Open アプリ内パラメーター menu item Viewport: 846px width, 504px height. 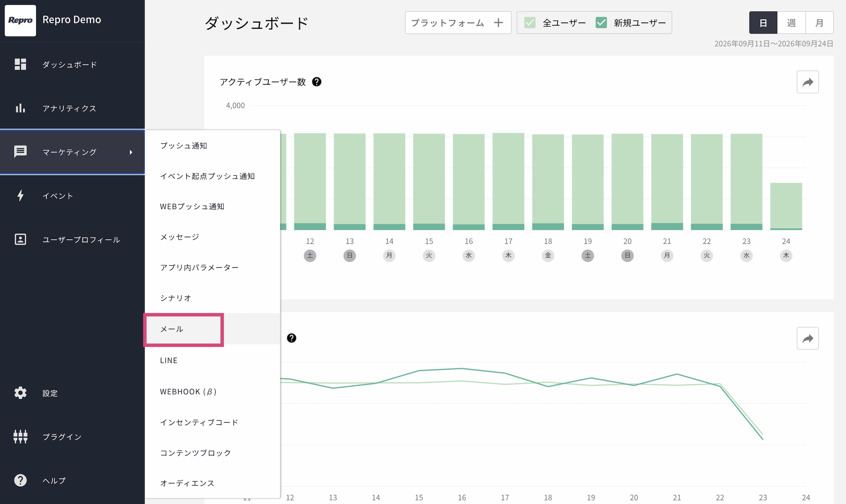click(x=213, y=267)
